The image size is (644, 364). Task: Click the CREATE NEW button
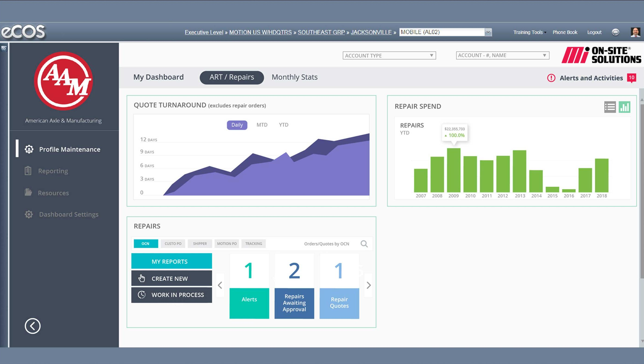(172, 278)
